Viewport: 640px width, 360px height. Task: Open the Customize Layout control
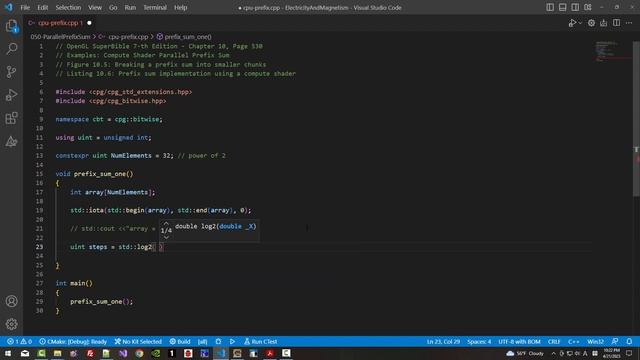tap(588, 7)
